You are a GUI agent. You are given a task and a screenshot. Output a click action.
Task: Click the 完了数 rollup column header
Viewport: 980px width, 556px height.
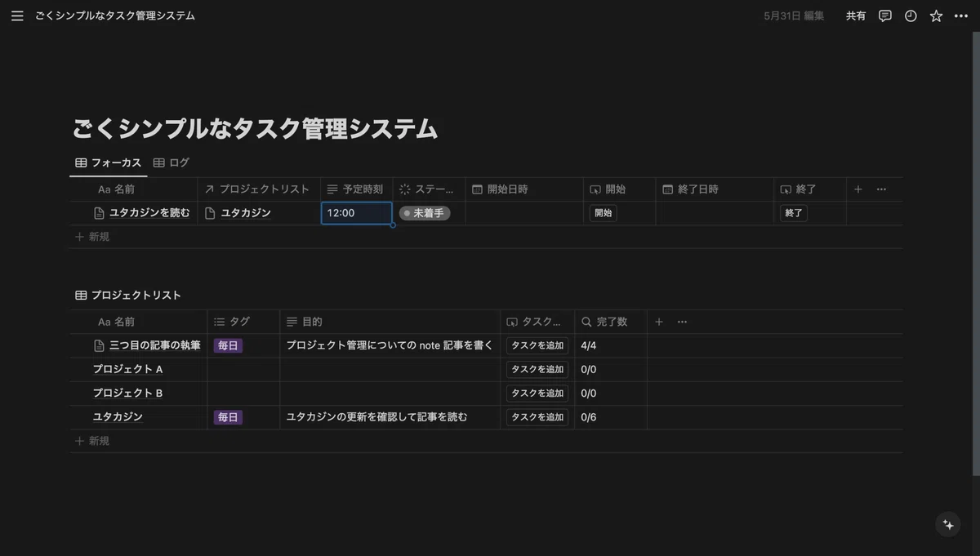pos(611,322)
